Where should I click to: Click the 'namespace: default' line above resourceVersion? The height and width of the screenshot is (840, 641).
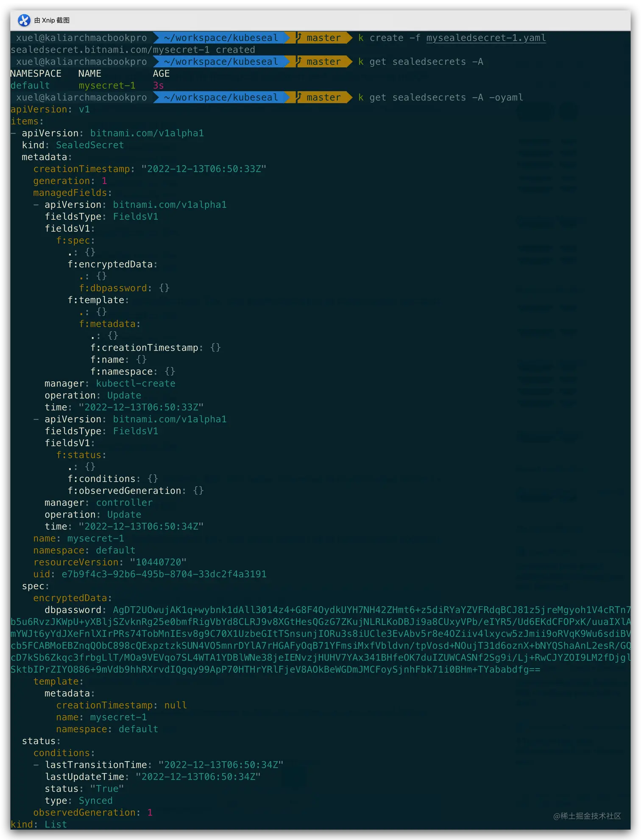pyautogui.click(x=84, y=550)
